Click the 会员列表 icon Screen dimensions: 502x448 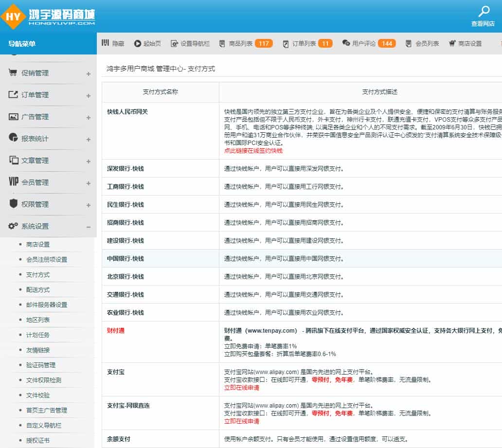[409, 44]
